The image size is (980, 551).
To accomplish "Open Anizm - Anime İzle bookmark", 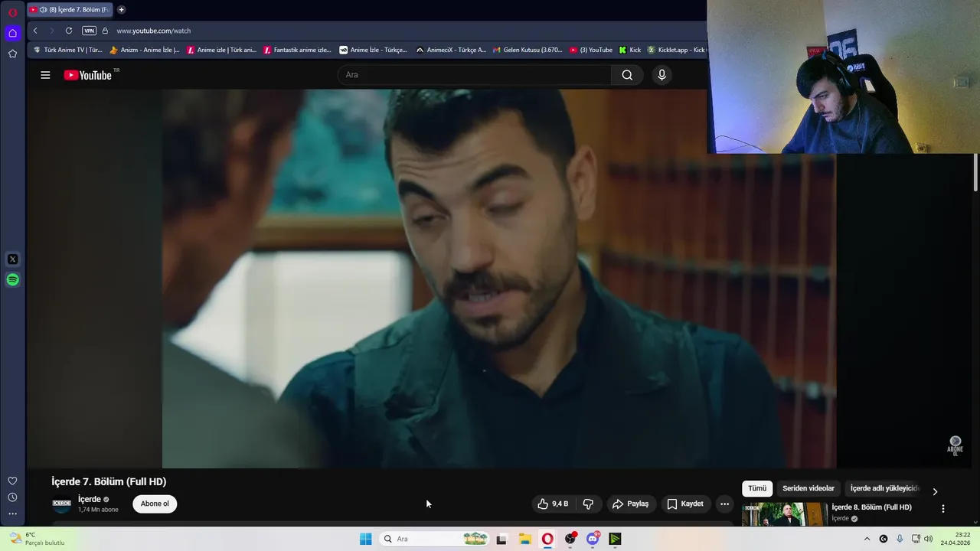I will [x=145, y=50].
